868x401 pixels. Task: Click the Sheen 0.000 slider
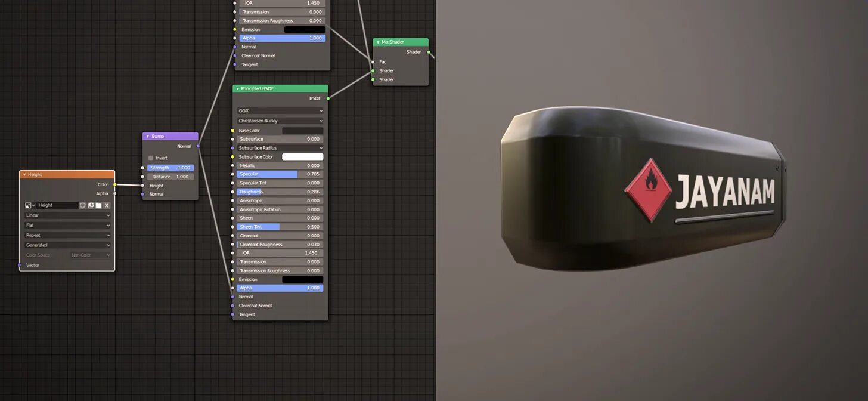pos(280,218)
